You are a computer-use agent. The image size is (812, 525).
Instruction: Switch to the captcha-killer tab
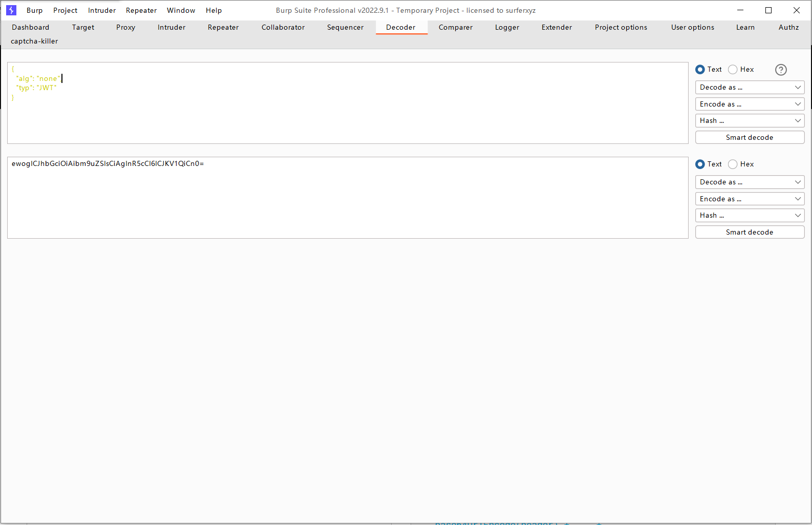[x=34, y=41]
